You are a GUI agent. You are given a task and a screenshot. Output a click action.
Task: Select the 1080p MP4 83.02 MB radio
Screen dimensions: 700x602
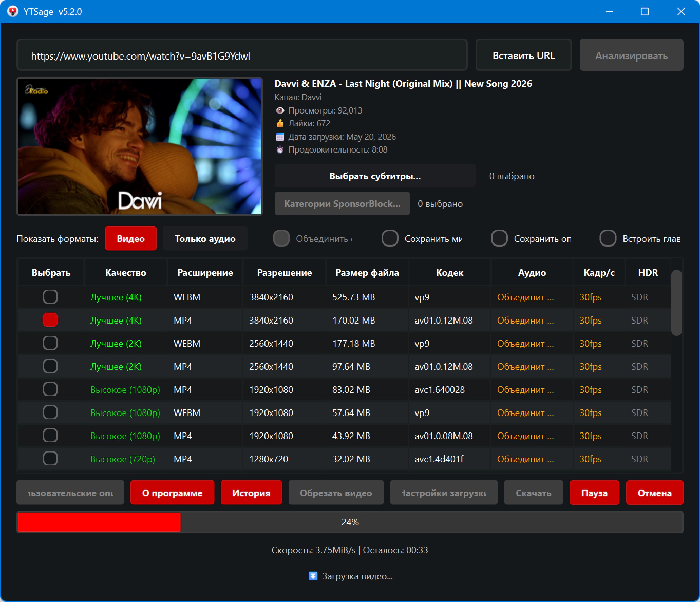[50, 389]
